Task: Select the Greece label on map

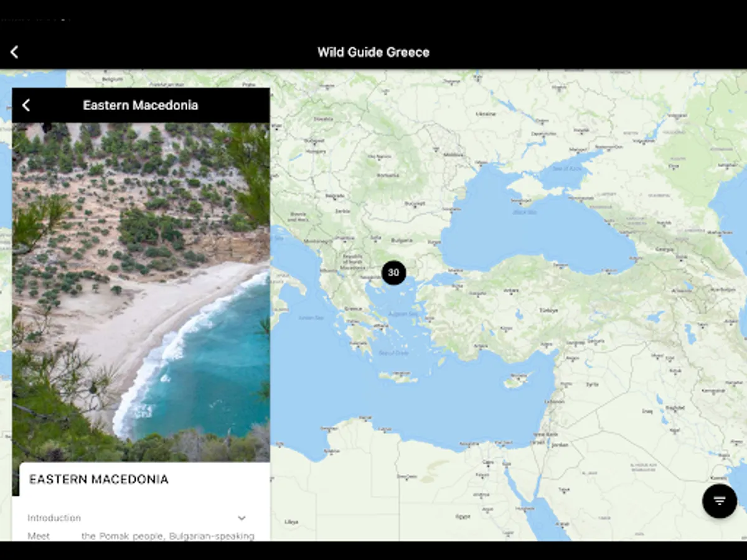Action: point(353,309)
